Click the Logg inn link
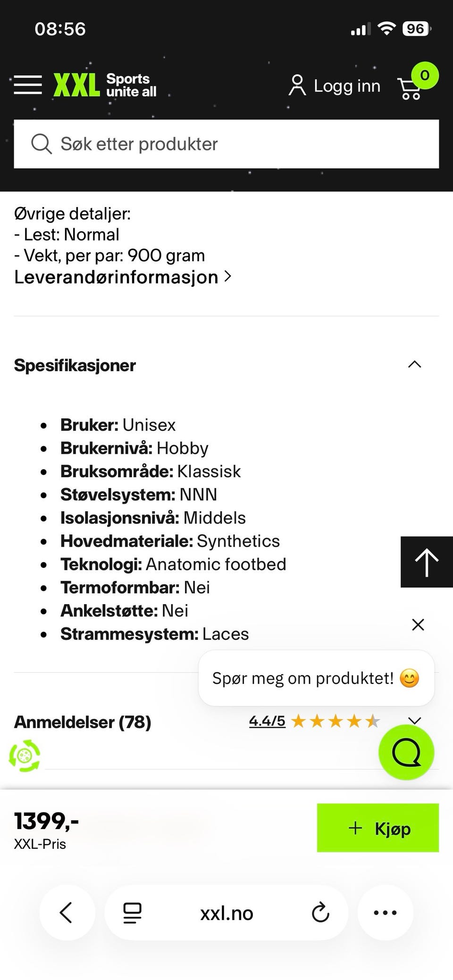Viewport: 453px width, 980px height. pos(347,86)
